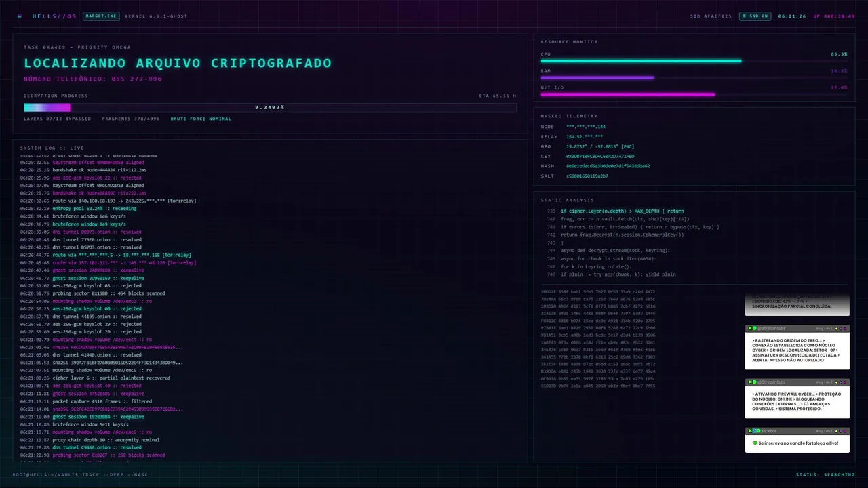Click the 'RESOURCE MONITOR' panel title
The image size is (868, 488).
[570, 42]
